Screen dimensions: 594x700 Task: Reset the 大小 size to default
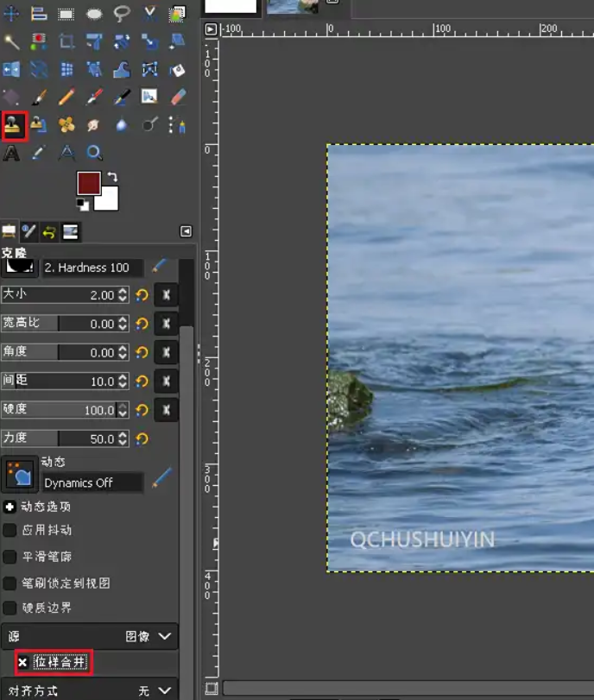(142, 295)
